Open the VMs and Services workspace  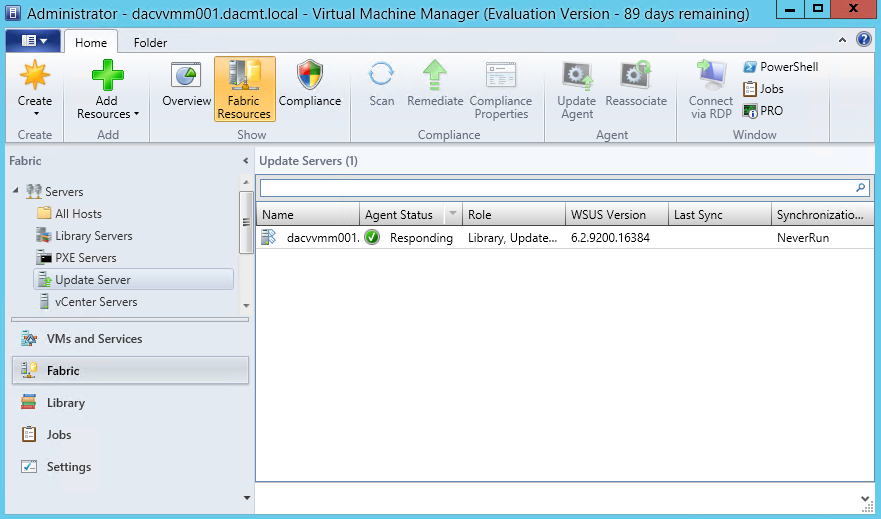(x=130, y=339)
